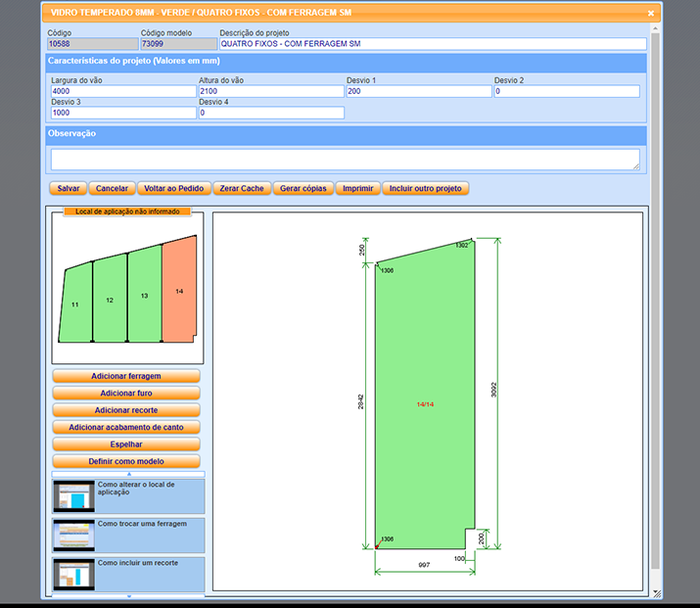Open 'Como alterar o local de aplicação' thumbnail

tap(73, 496)
